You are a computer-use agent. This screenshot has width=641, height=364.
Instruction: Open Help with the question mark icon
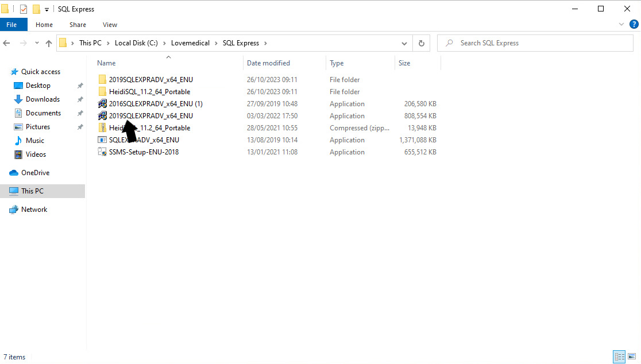[634, 25]
